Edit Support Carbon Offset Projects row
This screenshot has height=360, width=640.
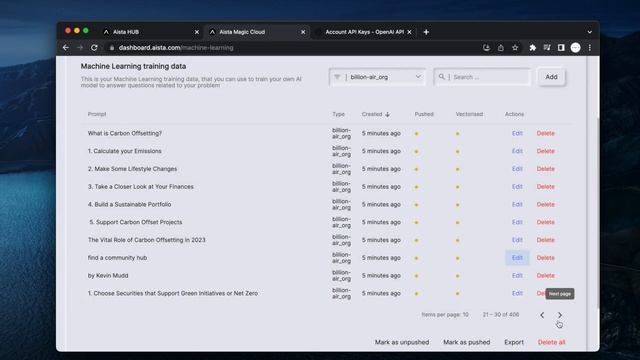tap(517, 222)
